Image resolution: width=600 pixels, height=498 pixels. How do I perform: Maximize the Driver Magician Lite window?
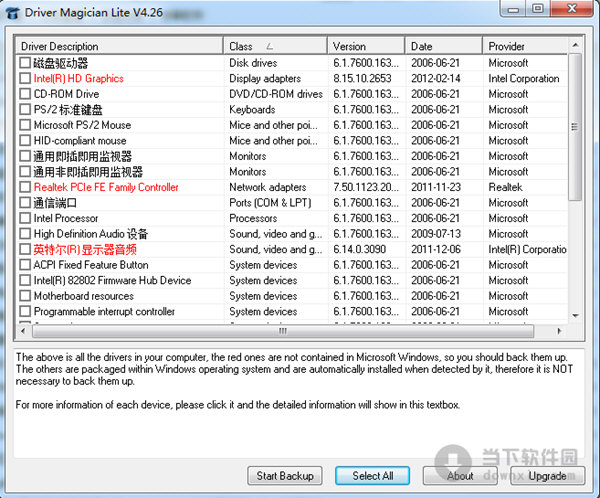coord(538,8)
